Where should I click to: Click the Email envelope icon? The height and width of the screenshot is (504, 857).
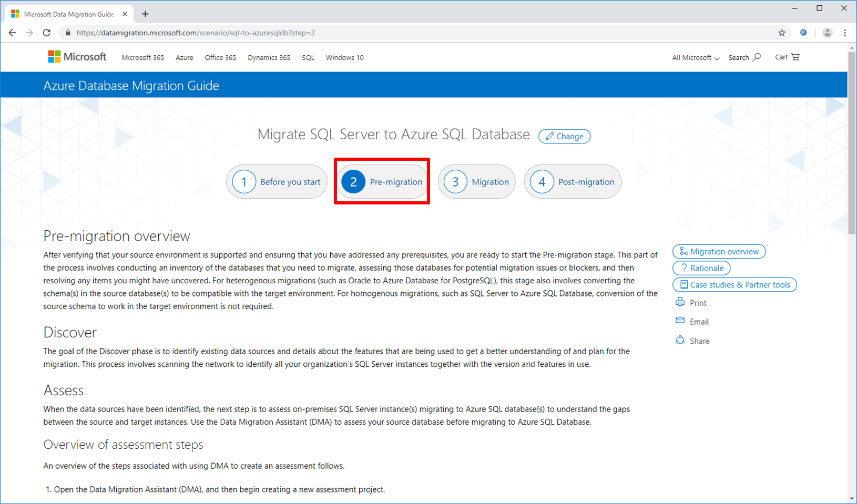(680, 321)
